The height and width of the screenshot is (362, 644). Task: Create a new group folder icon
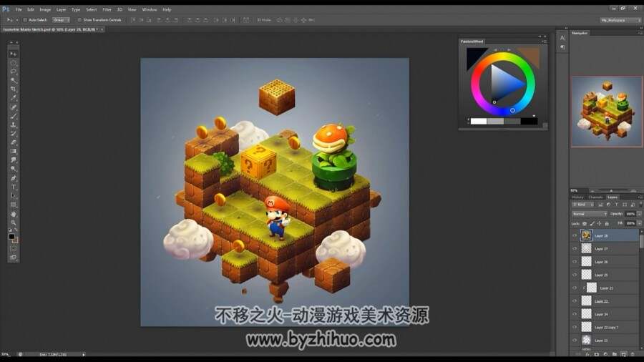click(615, 354)
